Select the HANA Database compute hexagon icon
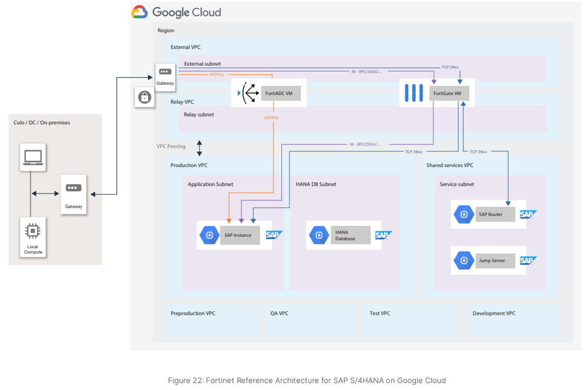 (x=319, y=235)
